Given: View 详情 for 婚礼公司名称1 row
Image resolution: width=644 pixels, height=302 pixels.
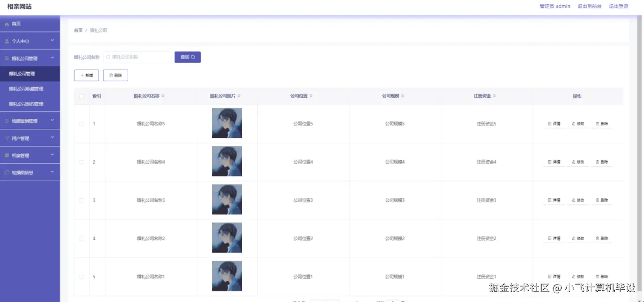Looking at the screenshot, I should pyautogui.click(x=554, y=276).
